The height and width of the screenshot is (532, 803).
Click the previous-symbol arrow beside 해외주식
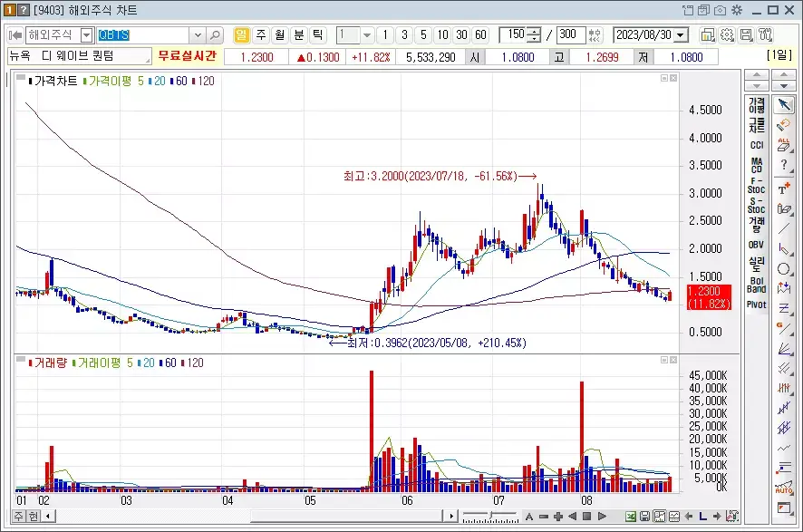click(x=15, y=35)
